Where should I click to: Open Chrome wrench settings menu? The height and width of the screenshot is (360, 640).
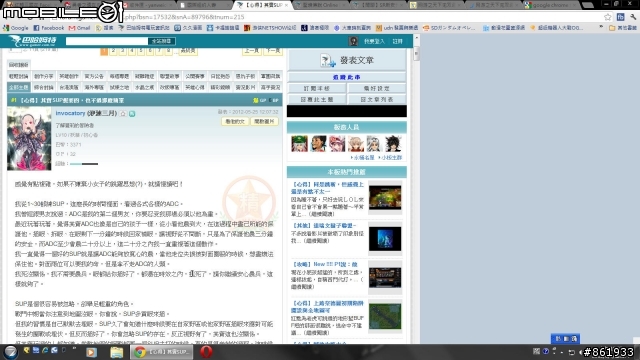(x=633, y=17)
